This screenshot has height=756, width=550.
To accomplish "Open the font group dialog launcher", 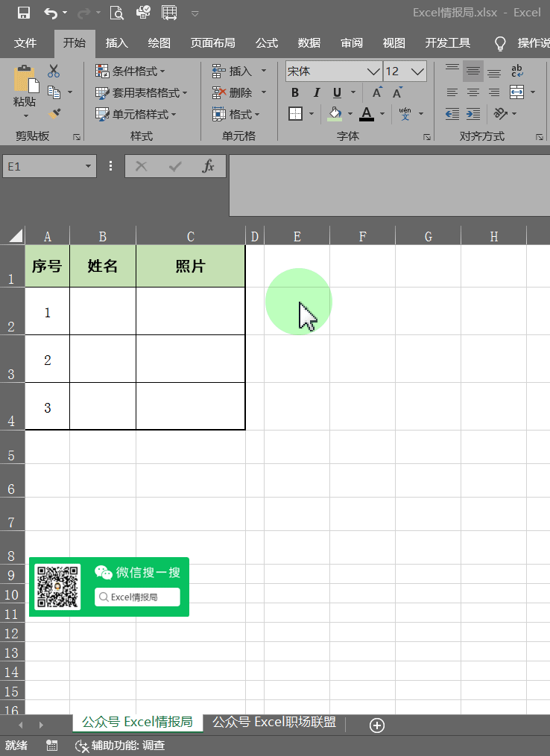I will [427, 137].
